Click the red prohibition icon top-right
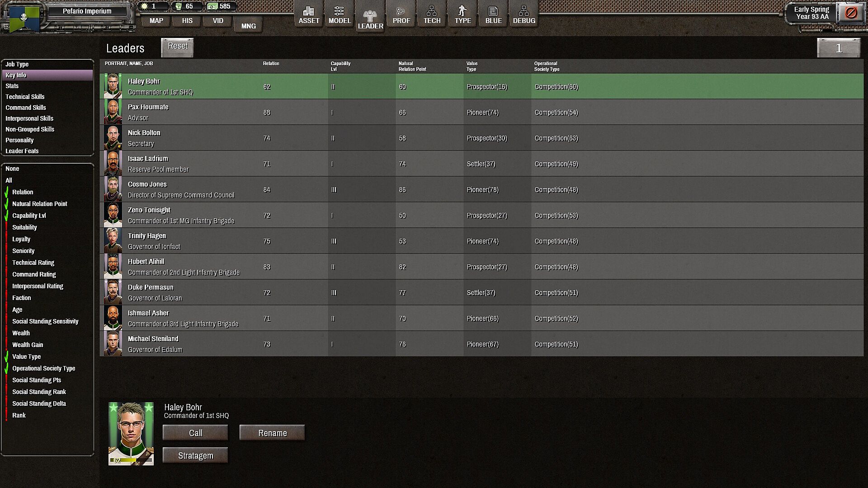This screenshot has width=868, height=488. click(850, 13)
